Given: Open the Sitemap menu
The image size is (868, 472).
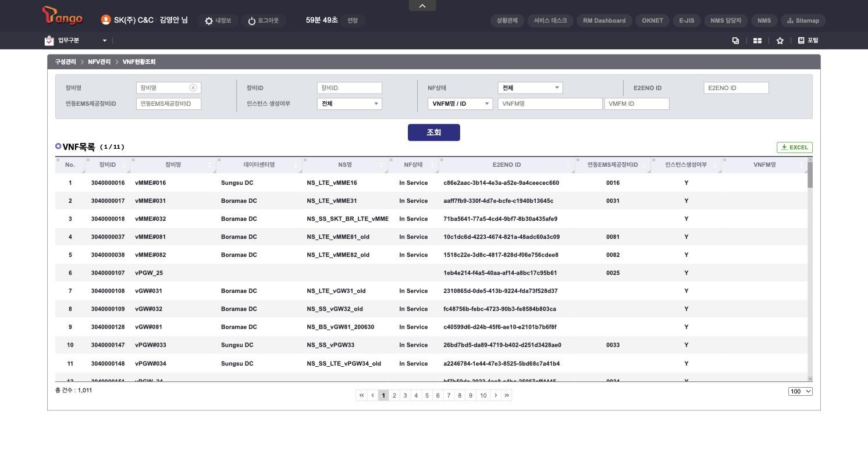Looking at the screenshot, I should 803,21.
